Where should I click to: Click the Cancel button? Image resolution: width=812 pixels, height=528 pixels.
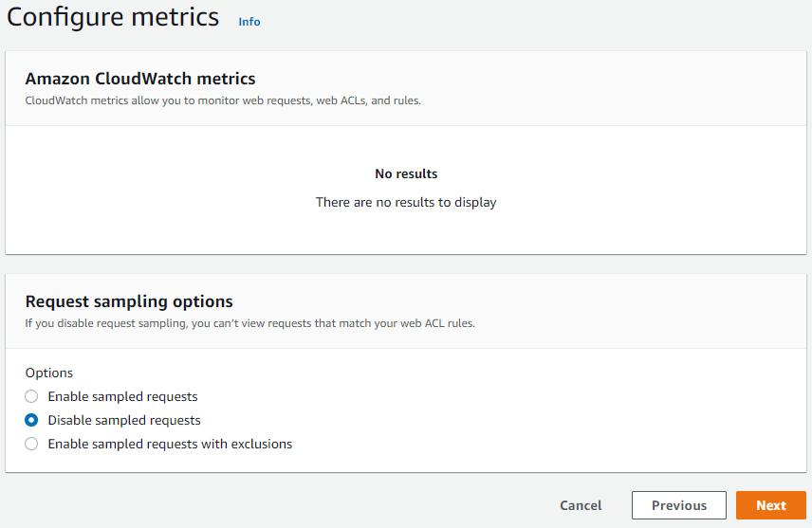pos(581,505)
